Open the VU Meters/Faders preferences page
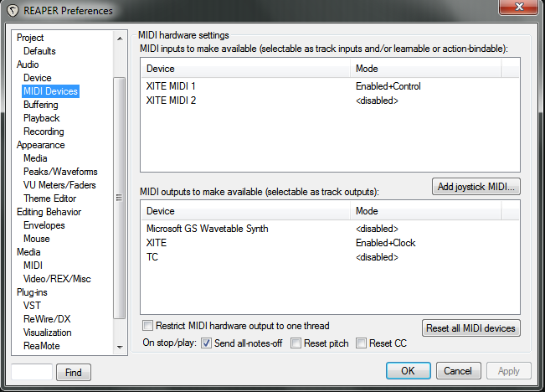545x392 pixels. 59,185
